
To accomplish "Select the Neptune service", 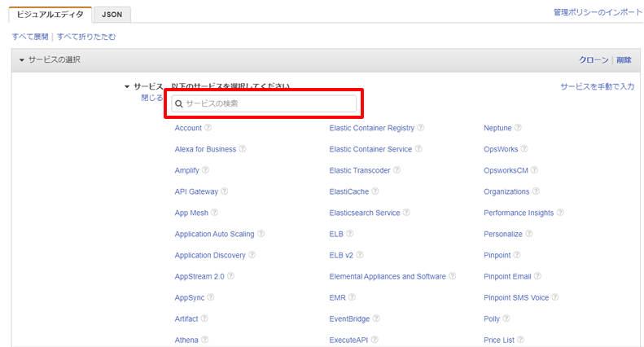I will [497, 128].
